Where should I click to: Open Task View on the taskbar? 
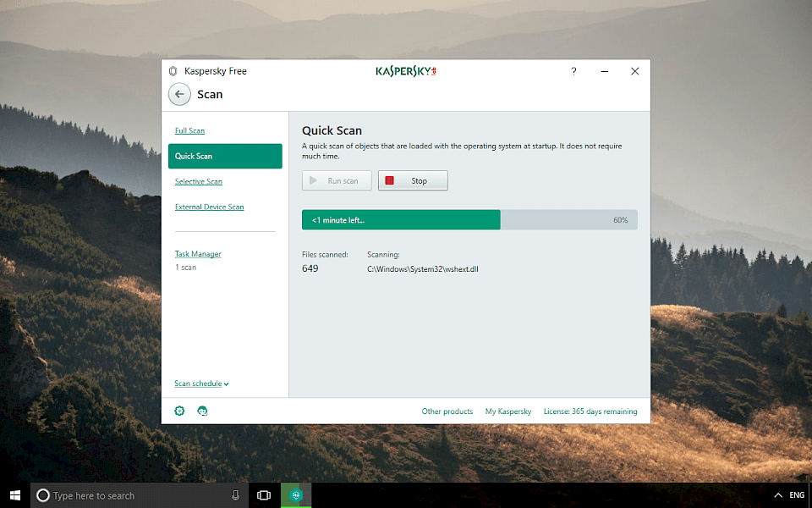point(264,495)
